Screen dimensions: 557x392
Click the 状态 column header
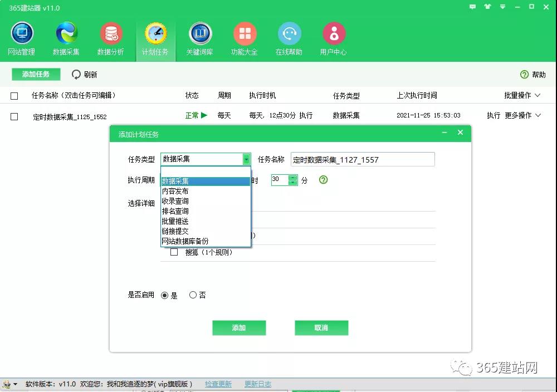[192, 95]
